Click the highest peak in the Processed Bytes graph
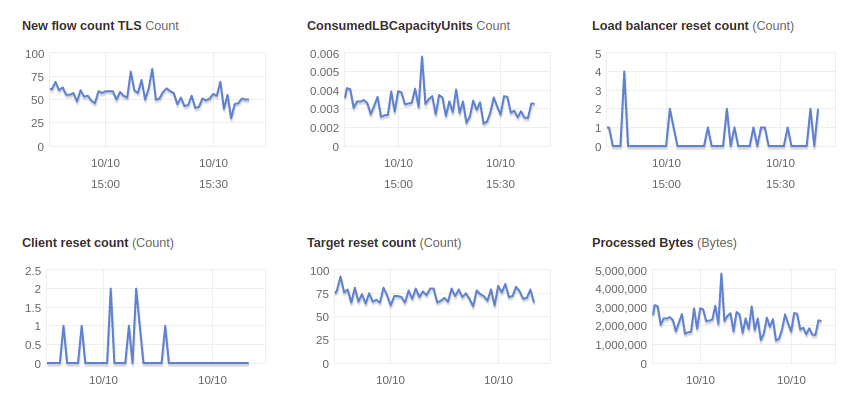Screen dimensions: 849x394 click(721, 274)
